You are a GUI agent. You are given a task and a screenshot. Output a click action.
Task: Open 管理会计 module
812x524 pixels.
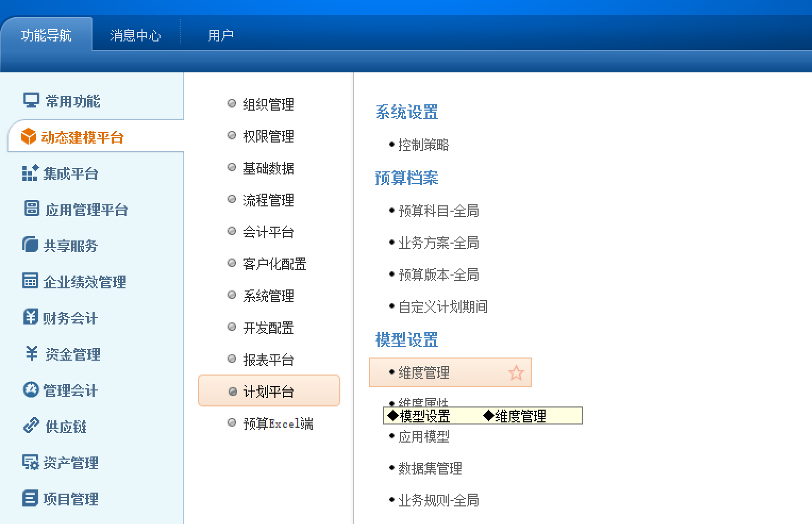click(71, 390)
